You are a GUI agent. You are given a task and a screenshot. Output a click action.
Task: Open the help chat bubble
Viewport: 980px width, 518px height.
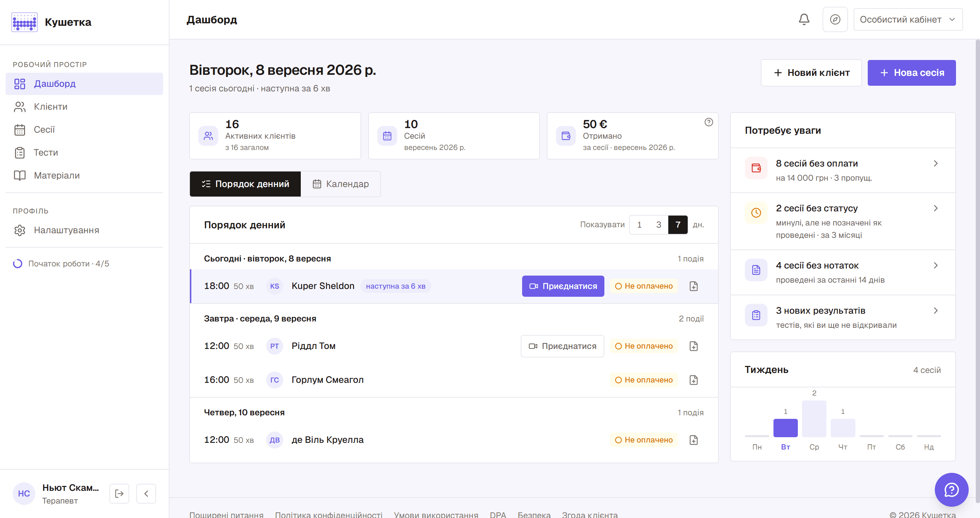point(951,489)
